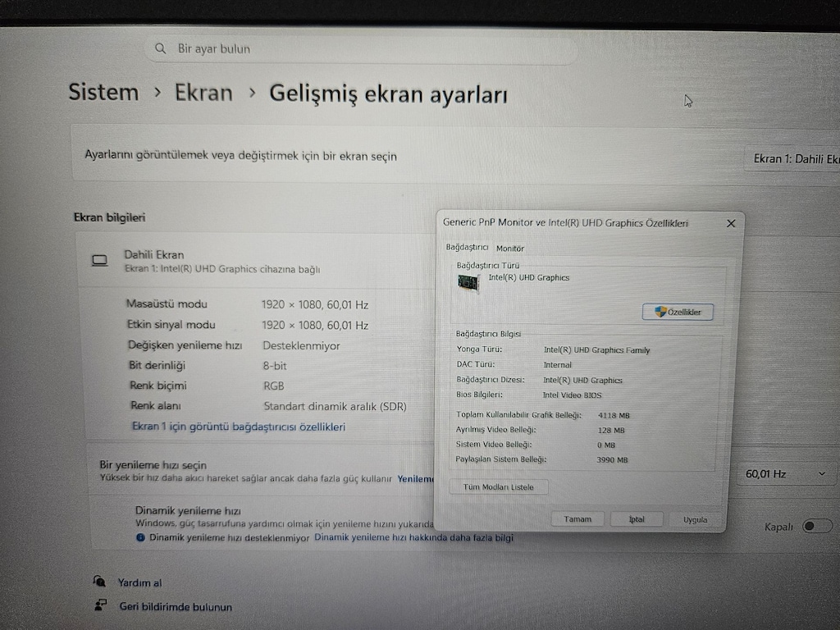Click the RGB color format value
Viewport: 840px width, 630px height.
274,386
